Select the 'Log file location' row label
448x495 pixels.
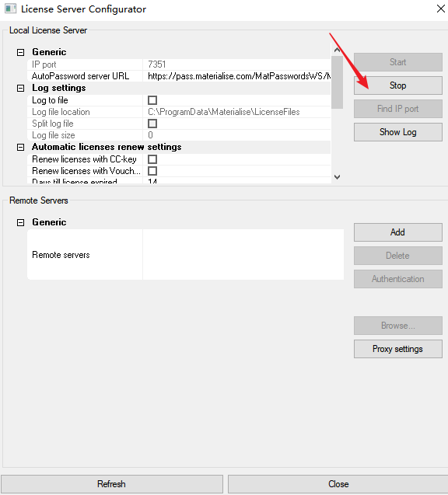coord(61,112)
